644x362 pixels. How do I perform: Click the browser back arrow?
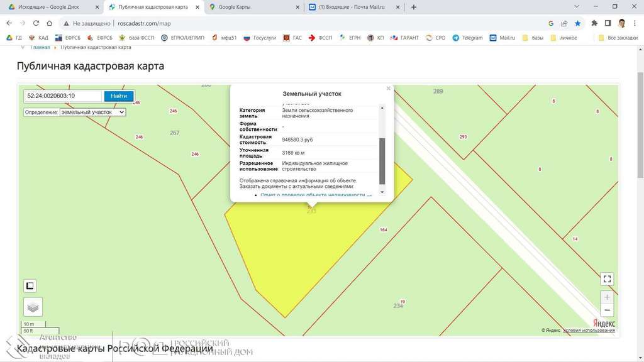(9, 23)
